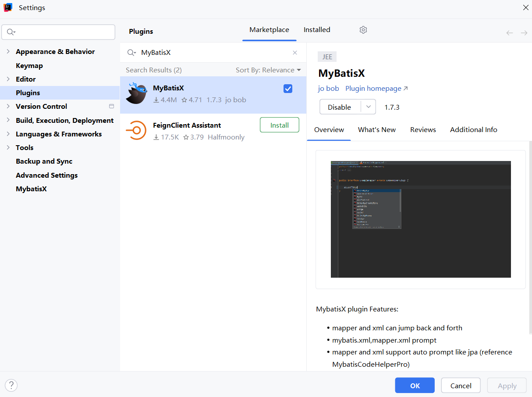Image resolution: width=532 pixels, height=397 pixels.
Task: Click the settings search input field
Action: tap(58, 32)
